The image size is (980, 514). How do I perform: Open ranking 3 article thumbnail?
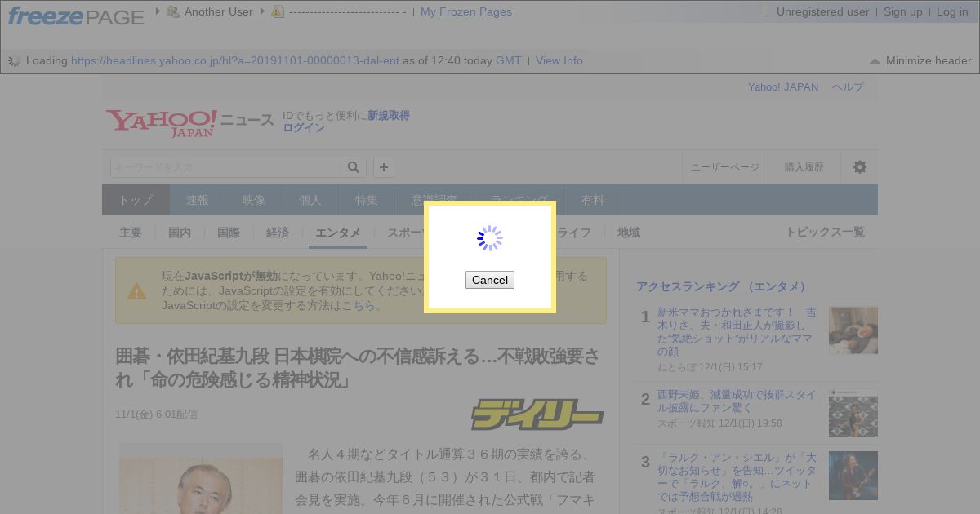[x=853, y=476]
